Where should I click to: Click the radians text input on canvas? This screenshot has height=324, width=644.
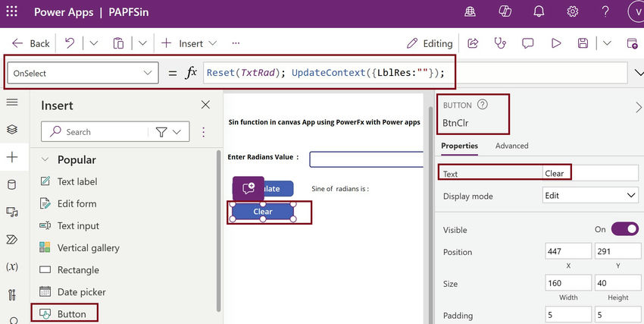366,159
